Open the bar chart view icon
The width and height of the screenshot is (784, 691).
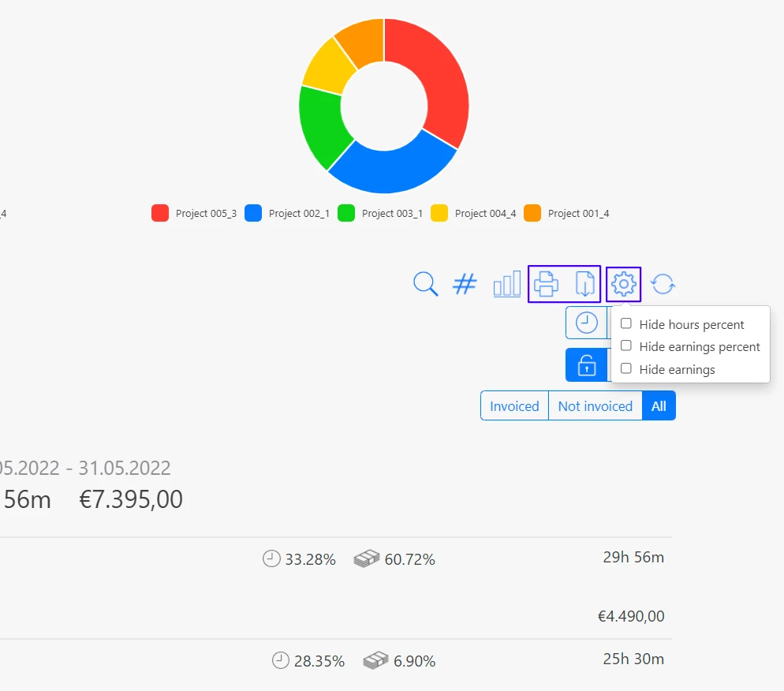click(x=506, y=284)
